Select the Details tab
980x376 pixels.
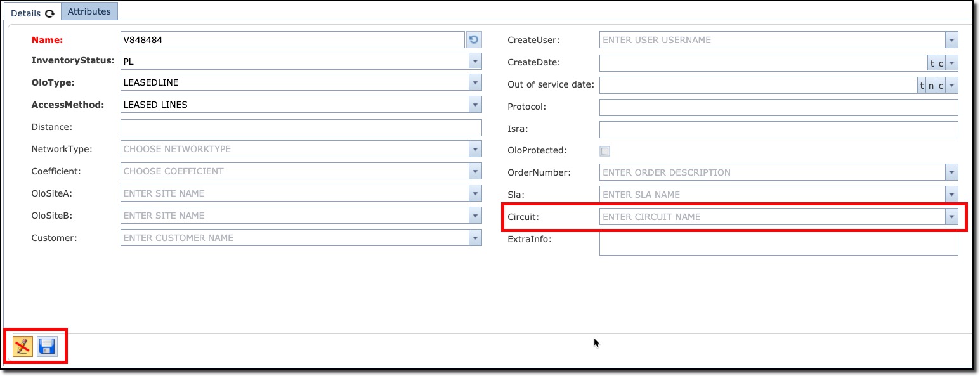[25, 13]
